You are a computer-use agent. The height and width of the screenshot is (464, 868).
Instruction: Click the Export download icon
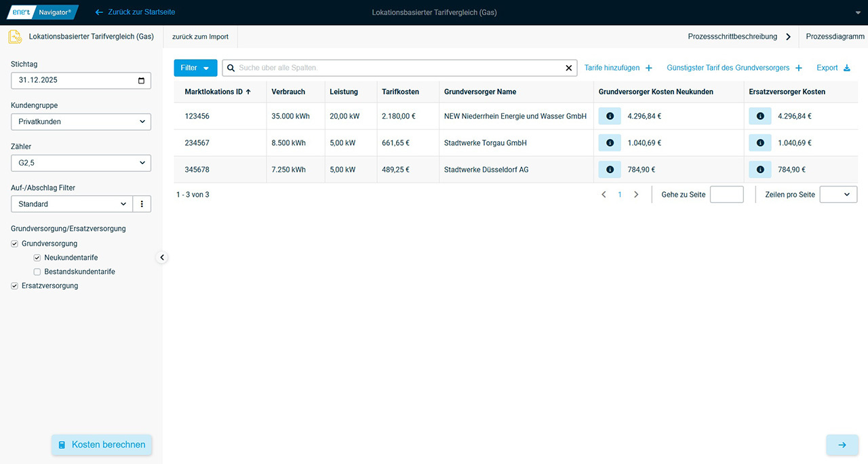click(846, 68)
